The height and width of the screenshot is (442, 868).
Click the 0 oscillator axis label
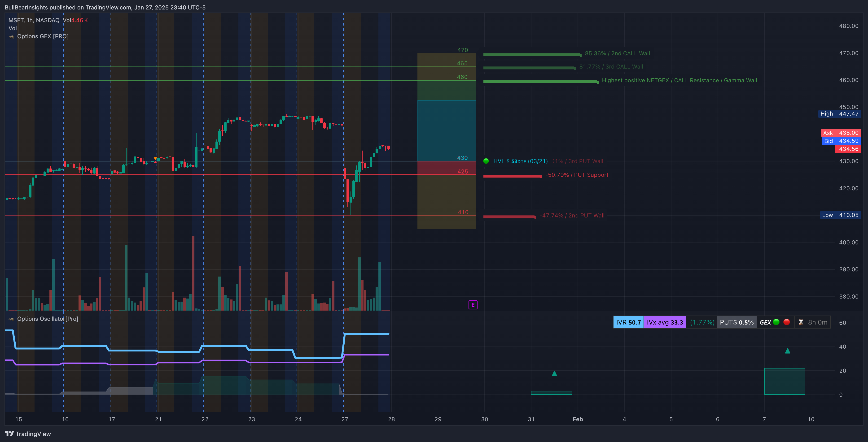tap(841, 395)
